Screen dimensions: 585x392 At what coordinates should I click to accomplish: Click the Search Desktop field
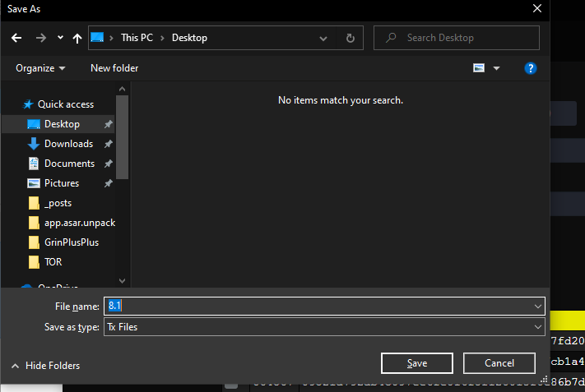(x=457, y=38)
